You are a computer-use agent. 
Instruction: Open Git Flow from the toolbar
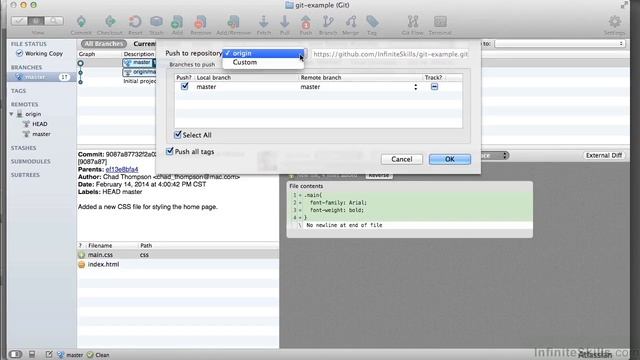click(x=413, y=22)
